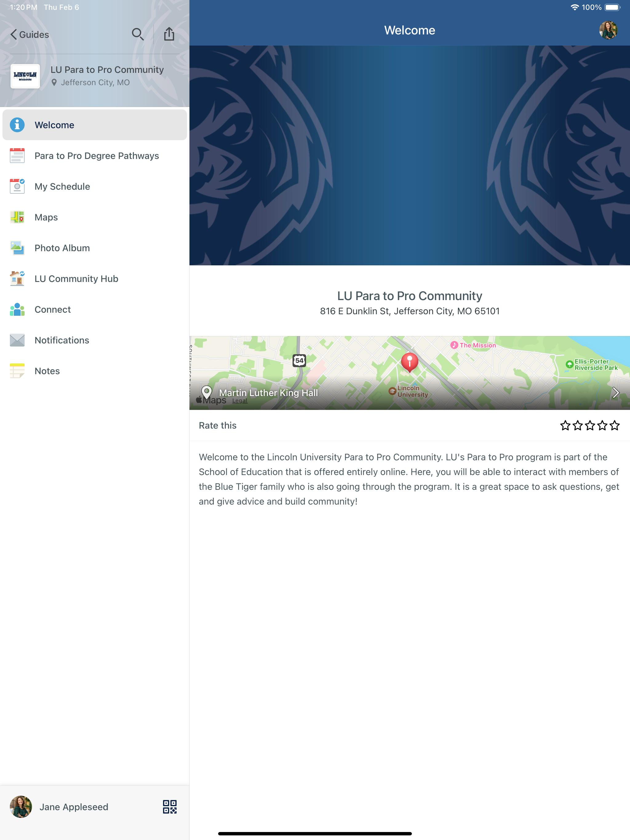Image resolution: width=630 pixels, height=840 pixels.
Task: Tap the LU Para to Pro Community heading
Action: [x=410, y=296]
